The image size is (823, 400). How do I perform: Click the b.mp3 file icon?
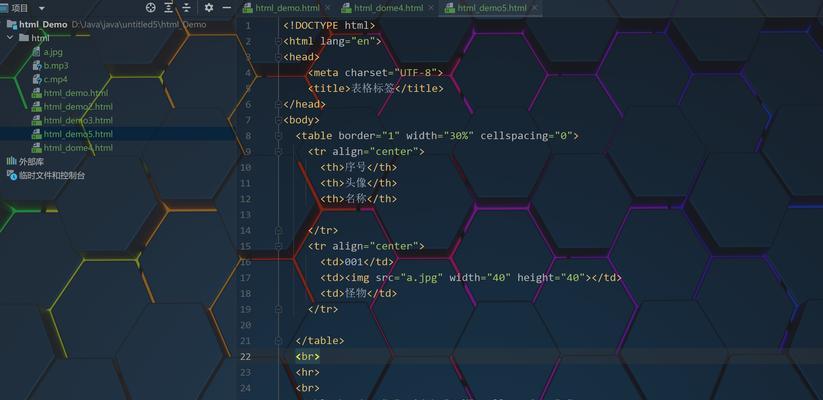(x=36, y=65)
